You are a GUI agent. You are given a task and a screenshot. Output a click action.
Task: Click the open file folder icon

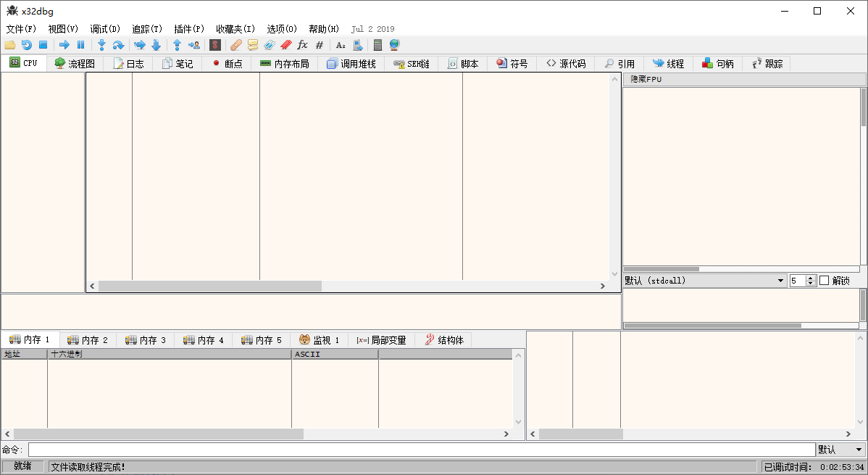click(10, 45)
